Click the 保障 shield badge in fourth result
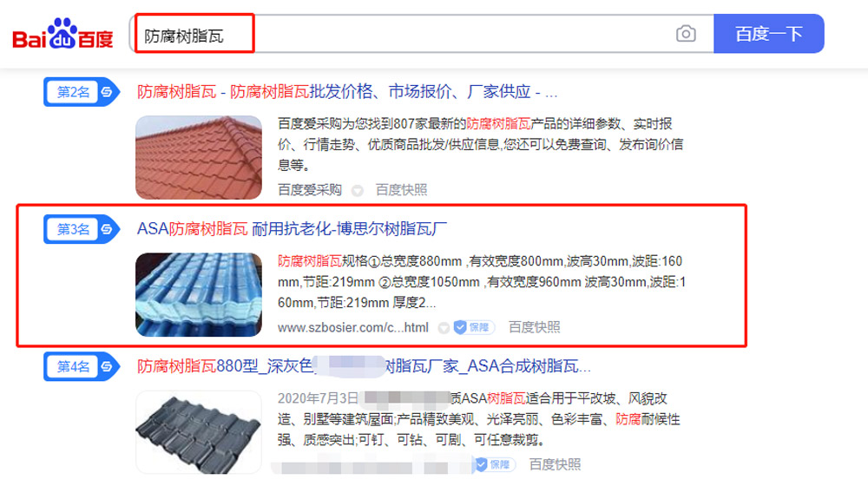Image resolution: width=868 pixels, height=486 pixels. pos(495,464)
